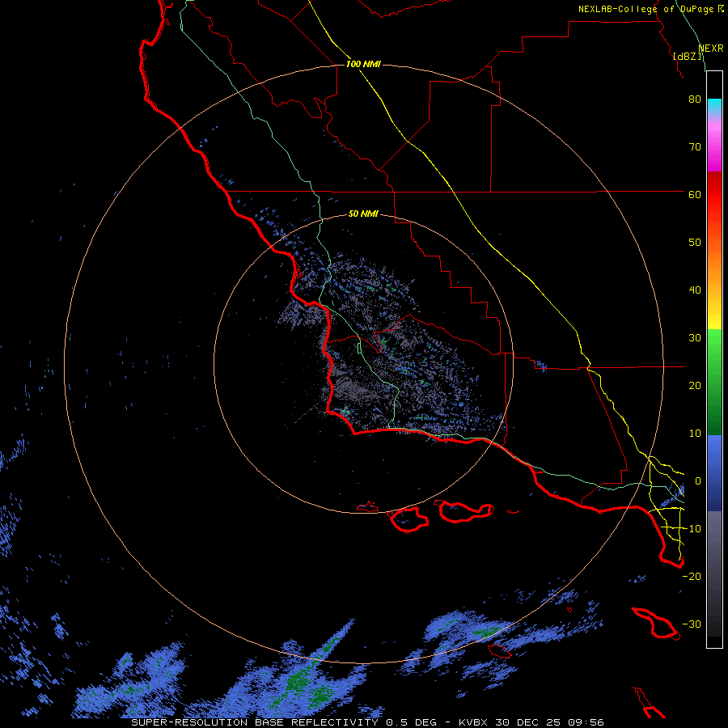Click the 0 value on dBZ scale
This screenshot has width=728, height=728.
coord(697,481)
